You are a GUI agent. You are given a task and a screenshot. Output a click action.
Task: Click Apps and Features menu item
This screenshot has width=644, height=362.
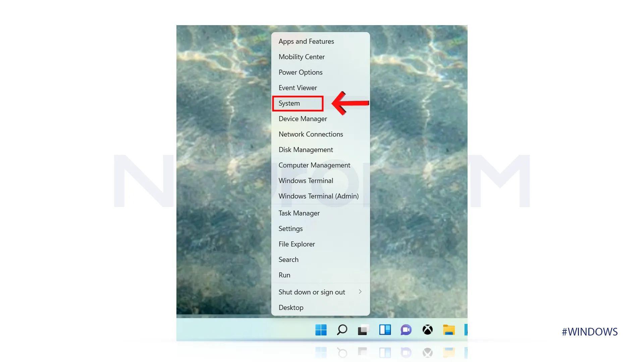(x=306, y=41)
